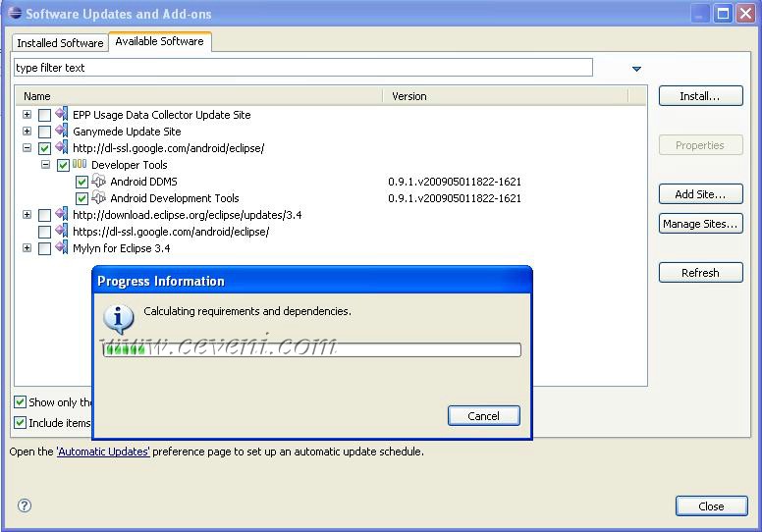Open Manage Sites... dialog

[x=700, y=224]
